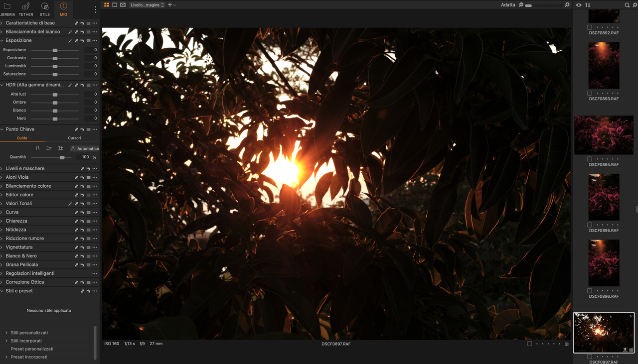Viewport: 638px width, 364px height.
Task: Collapse the Punto Chiave tool section
Action: coord(1,129)
